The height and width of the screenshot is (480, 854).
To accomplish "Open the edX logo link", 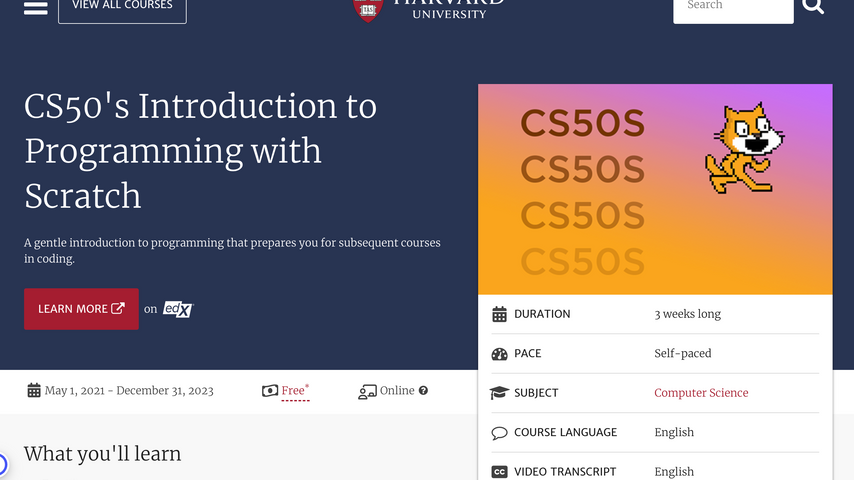I will [178, 309].
